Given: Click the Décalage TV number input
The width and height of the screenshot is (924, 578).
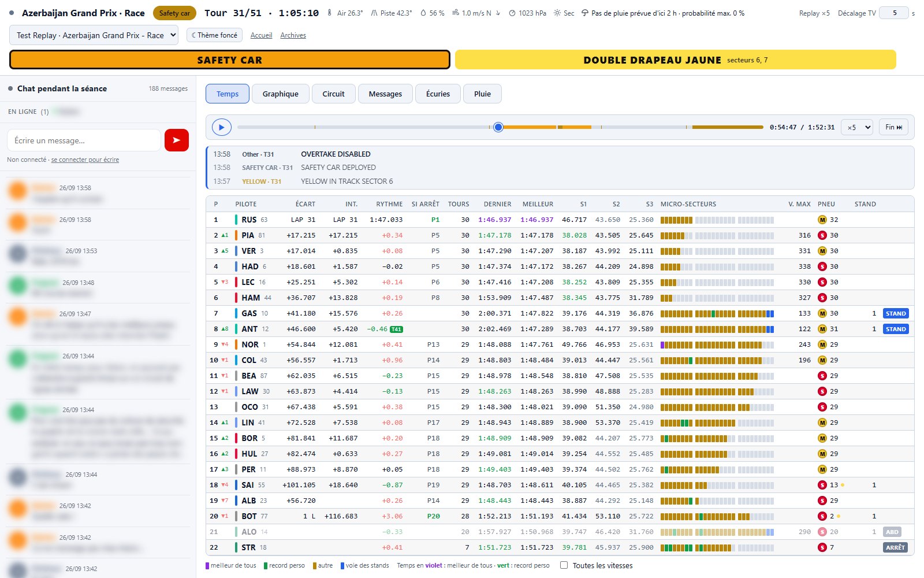Looking at the screenshot, I should click(x=894, y=13).
